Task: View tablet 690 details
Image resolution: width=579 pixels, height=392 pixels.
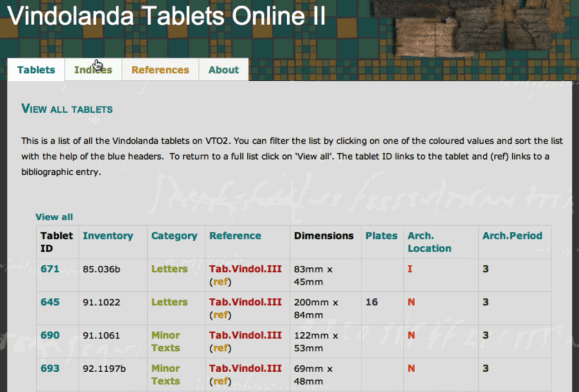Action: click(x=50, y=335)
